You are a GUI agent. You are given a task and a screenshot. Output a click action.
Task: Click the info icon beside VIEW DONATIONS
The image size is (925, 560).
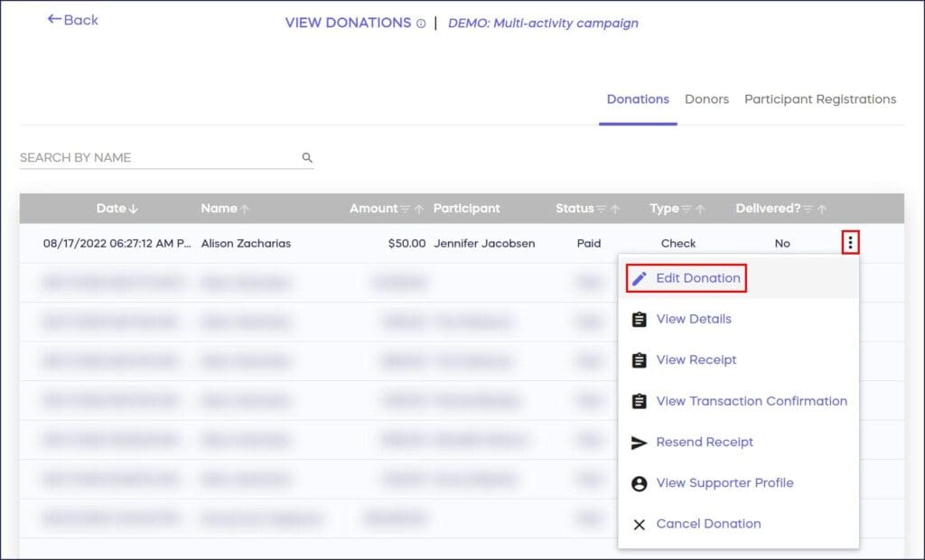421,23
